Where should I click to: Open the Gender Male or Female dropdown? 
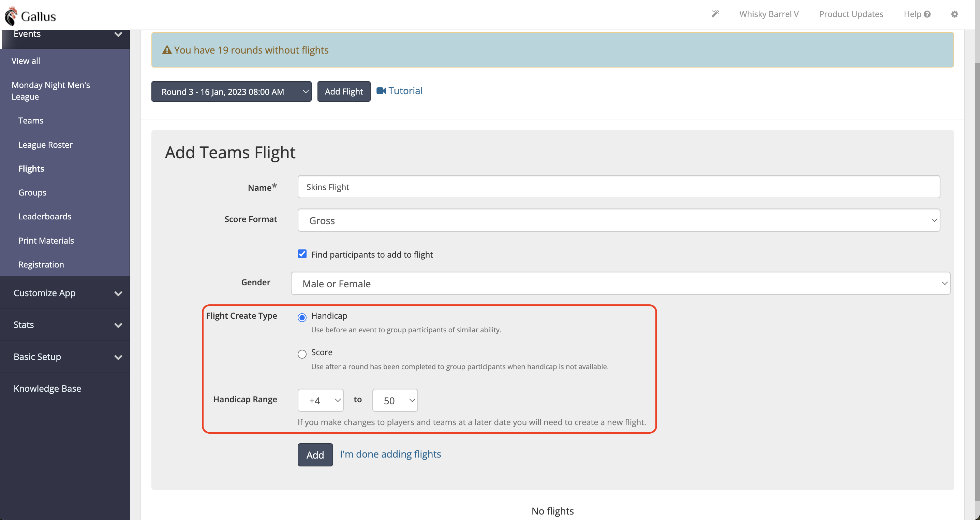[x=621, y=283]
